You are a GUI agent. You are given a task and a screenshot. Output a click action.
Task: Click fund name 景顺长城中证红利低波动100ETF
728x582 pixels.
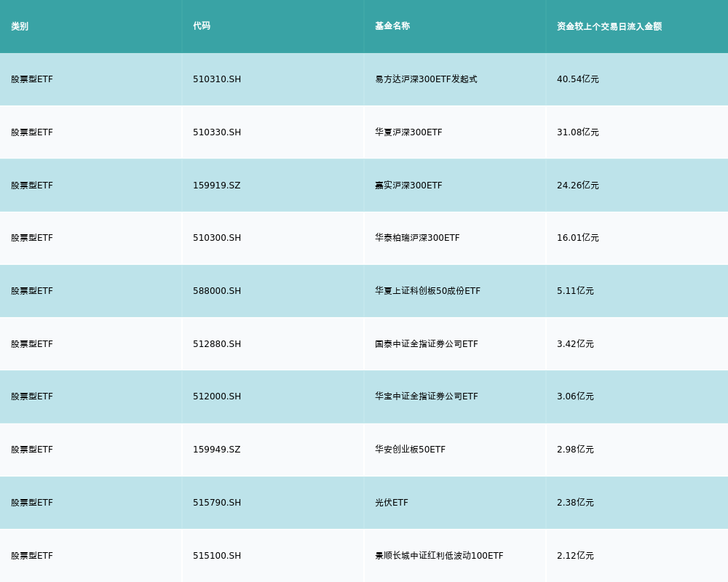point(439,556)
